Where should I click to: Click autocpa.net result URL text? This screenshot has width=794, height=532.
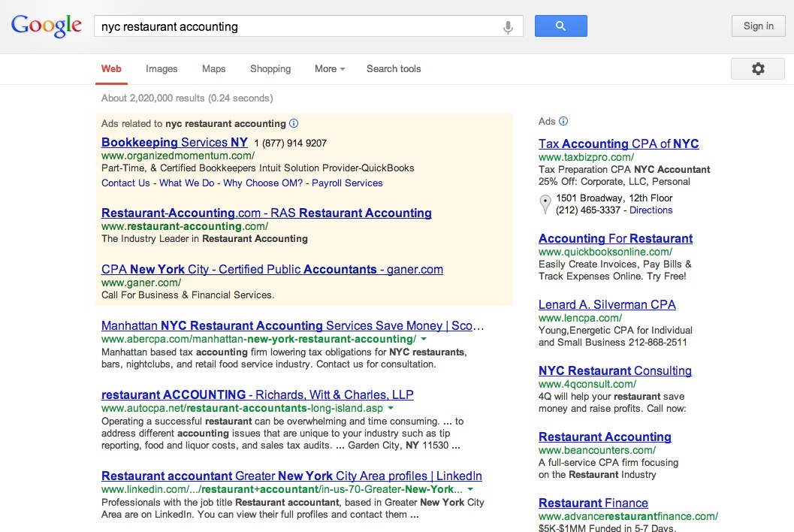pyautogui.click(x=242, y=408)
